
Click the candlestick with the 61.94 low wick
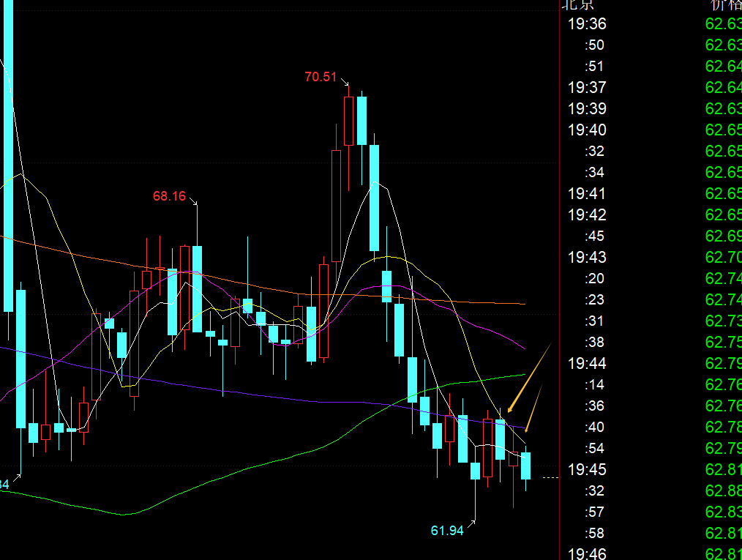[x=476, y=471]
